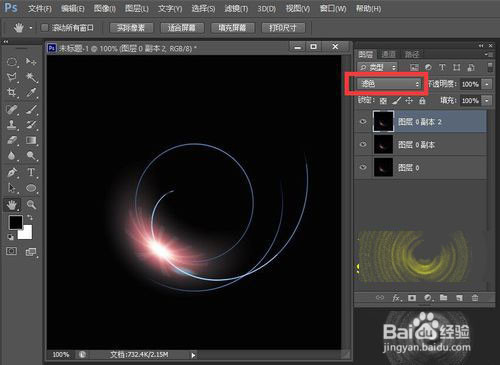
Task: Select the Polygonal Lasso tool
Action: [12, 77]
